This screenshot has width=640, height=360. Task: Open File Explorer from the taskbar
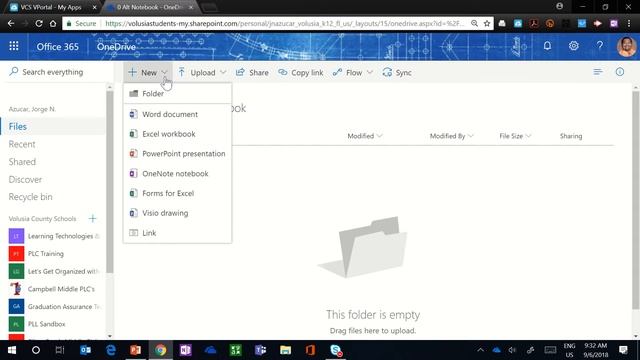point(285,350)
